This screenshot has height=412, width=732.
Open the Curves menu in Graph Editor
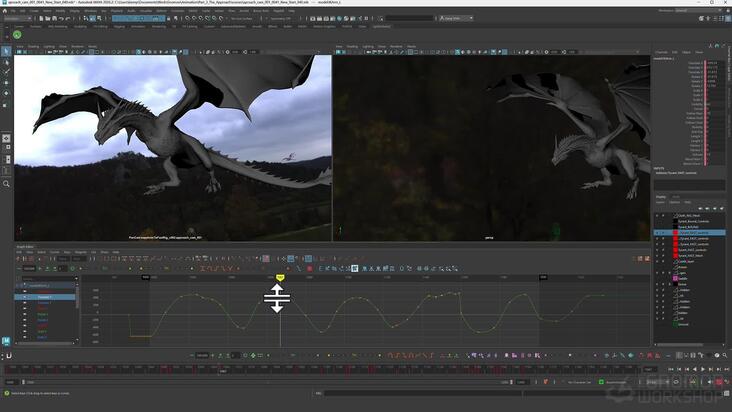pos(55,252)
